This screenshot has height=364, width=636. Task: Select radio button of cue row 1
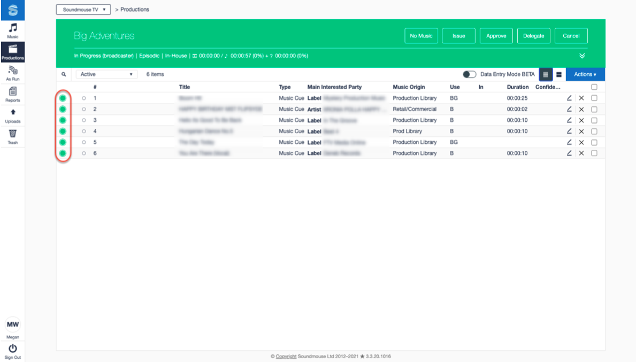click(x=84, y=98)
